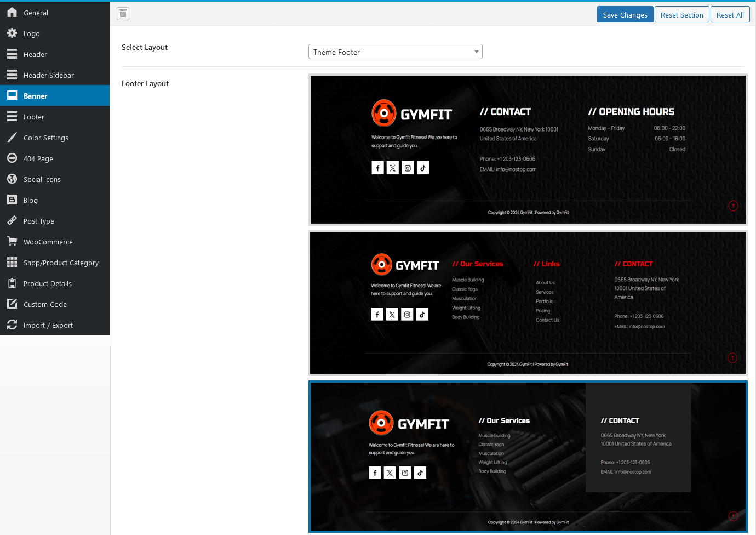Select the Header section icon
This screenshot has height=535, width=756.
tap(12, 54)
